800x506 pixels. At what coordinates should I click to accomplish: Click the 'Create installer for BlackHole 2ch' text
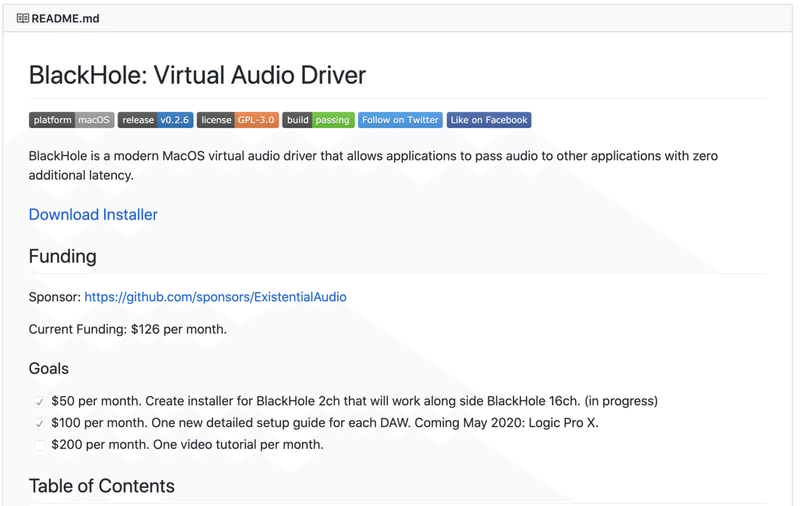242,401
